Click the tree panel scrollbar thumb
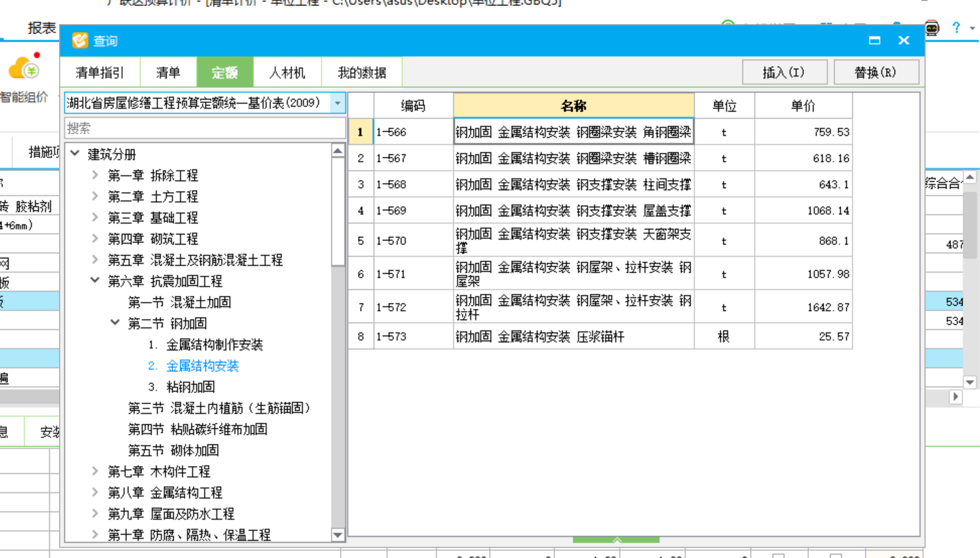This screenshot has height=558, width=980. click(x=338, y=212)
